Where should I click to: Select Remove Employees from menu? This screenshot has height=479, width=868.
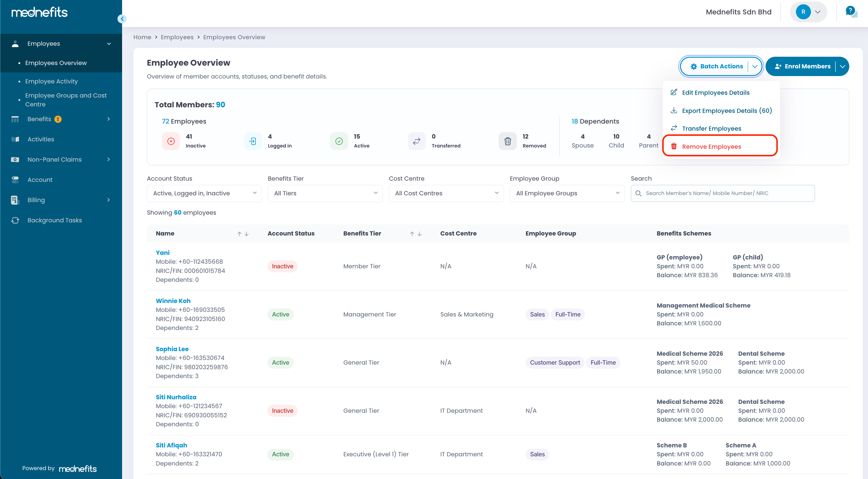711,147
